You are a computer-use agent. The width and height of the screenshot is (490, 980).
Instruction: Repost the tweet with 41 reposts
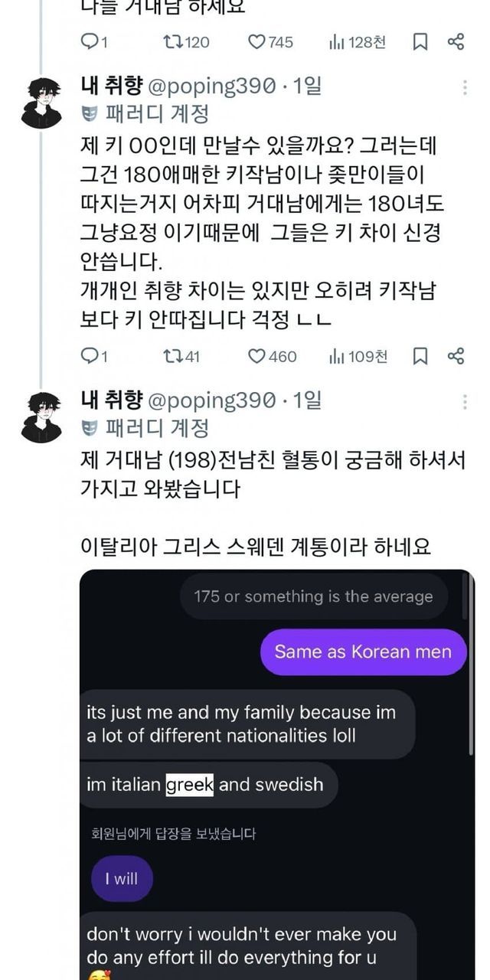coord(172,356)
